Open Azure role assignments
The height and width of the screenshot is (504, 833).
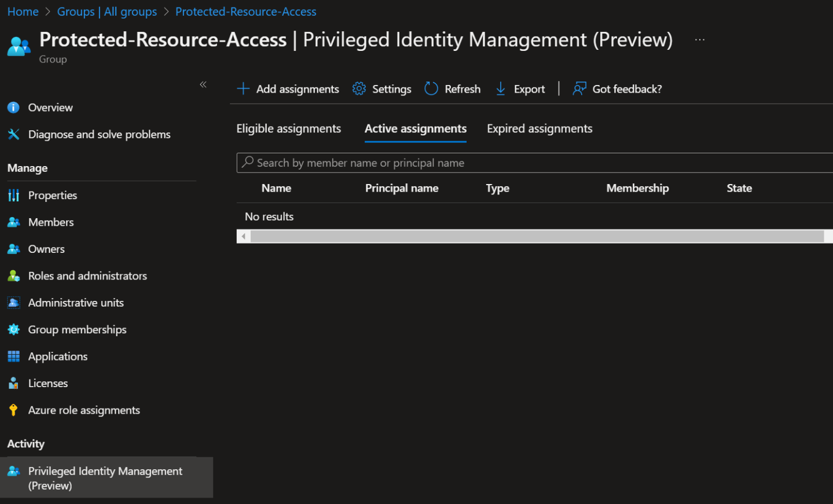(x=84, y=410)
